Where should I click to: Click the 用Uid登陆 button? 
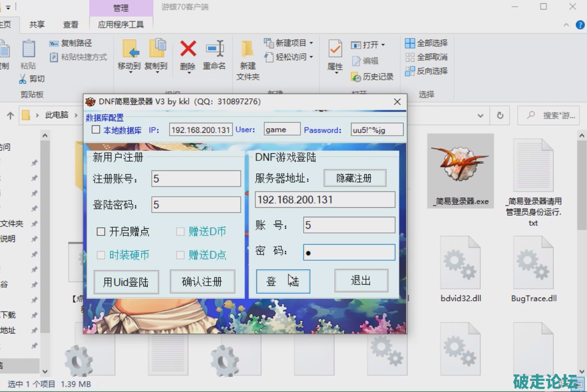pyautogui.click(x=126, y=282)
